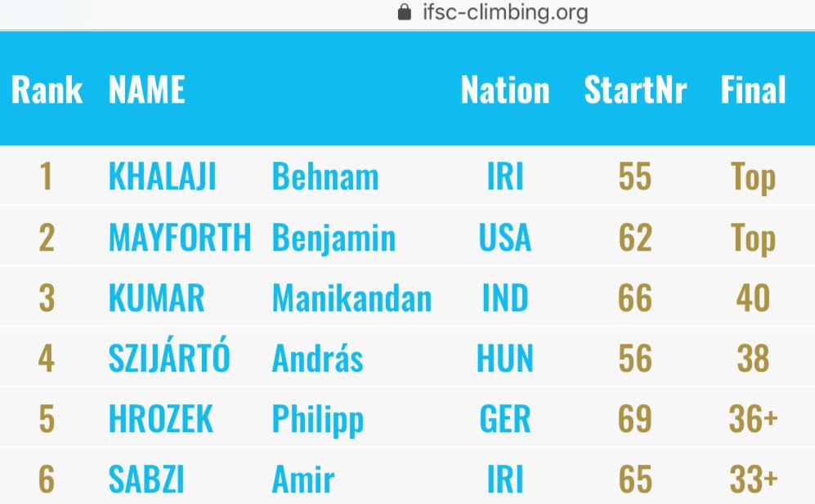Click the 36+ final score for HROZEK
Screen dimensions: 815x504
tap(753, 419)
